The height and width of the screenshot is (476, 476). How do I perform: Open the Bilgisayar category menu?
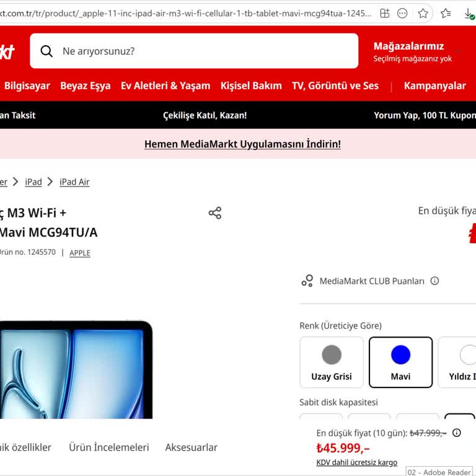pyautogui.click(x=27, y=86)
